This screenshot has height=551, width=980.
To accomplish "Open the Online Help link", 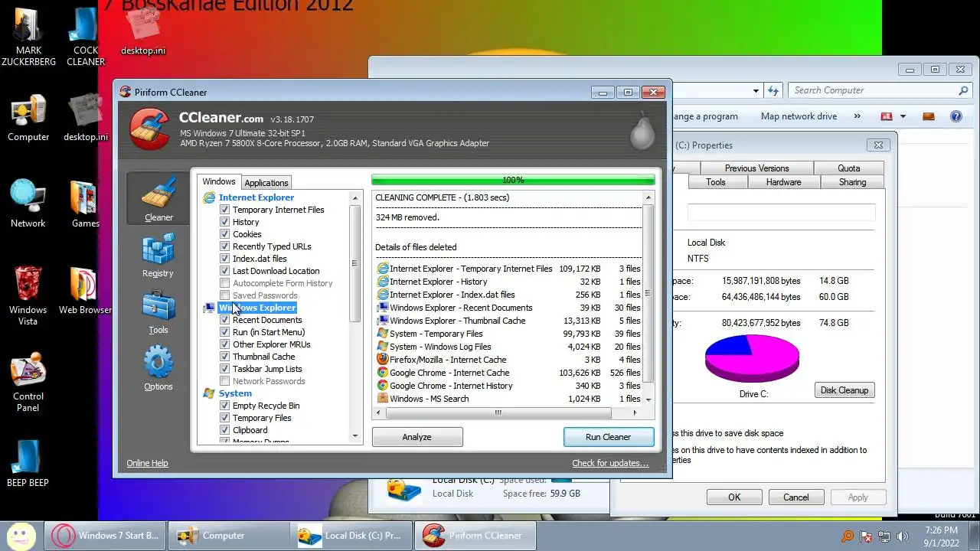I will (147, 463).
